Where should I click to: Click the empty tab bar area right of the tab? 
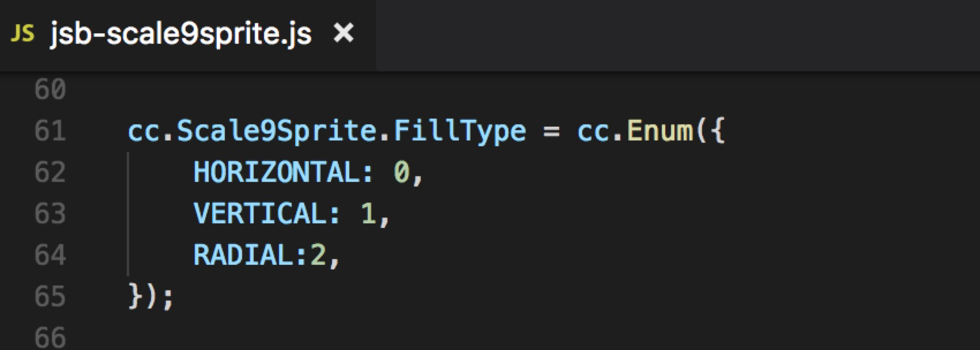[674, 35]
